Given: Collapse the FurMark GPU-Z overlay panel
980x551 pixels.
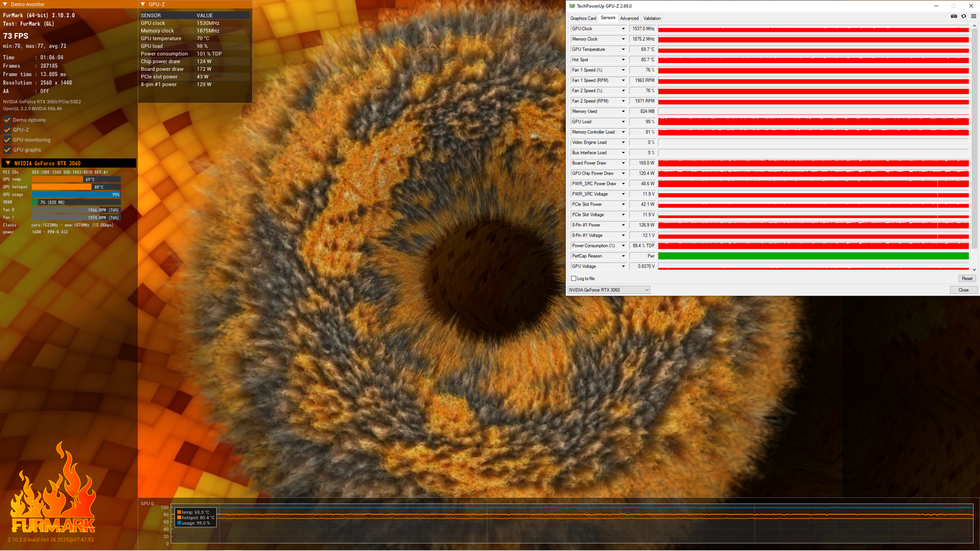Looking at the screenshot, I should (143, 5).
